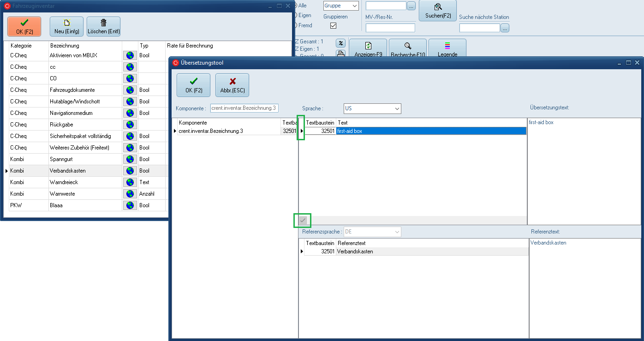The width and height of the screenshot is (644, 341).
Task: Select the 'first-aid box' text cell
Action: [x=431, y=131]
